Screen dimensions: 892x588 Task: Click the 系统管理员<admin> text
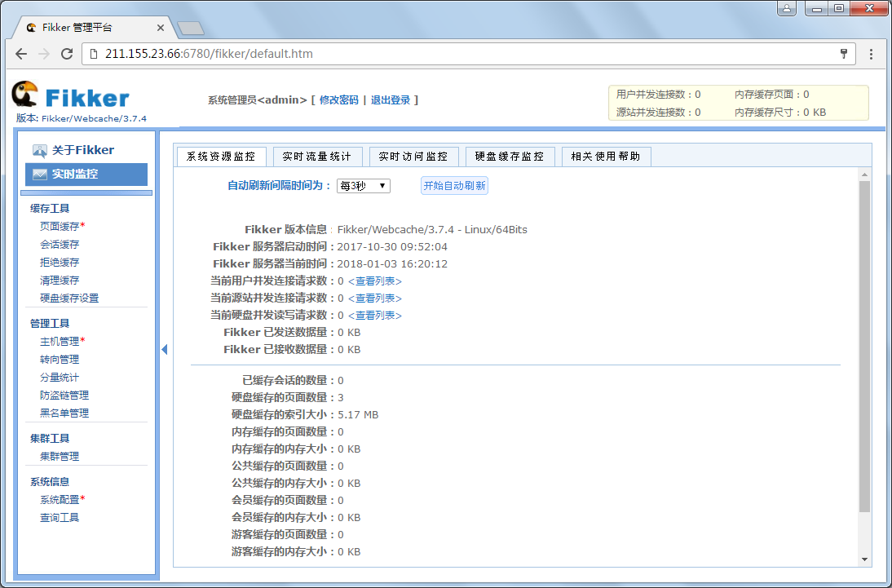point(257,100)
